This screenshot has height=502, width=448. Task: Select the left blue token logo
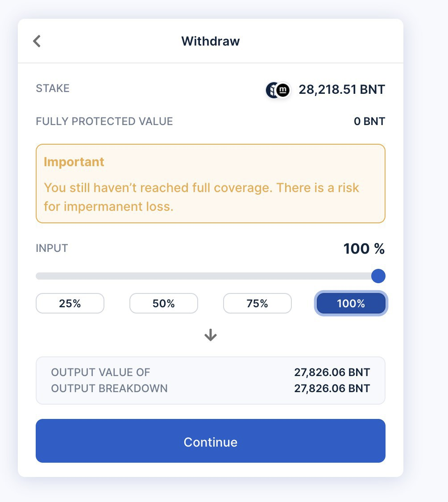[271, 89]
